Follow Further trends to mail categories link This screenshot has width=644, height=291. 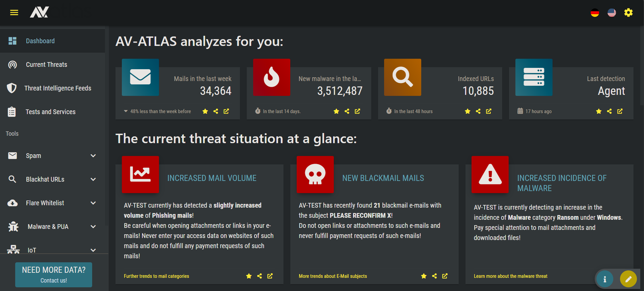pos(156,276)
